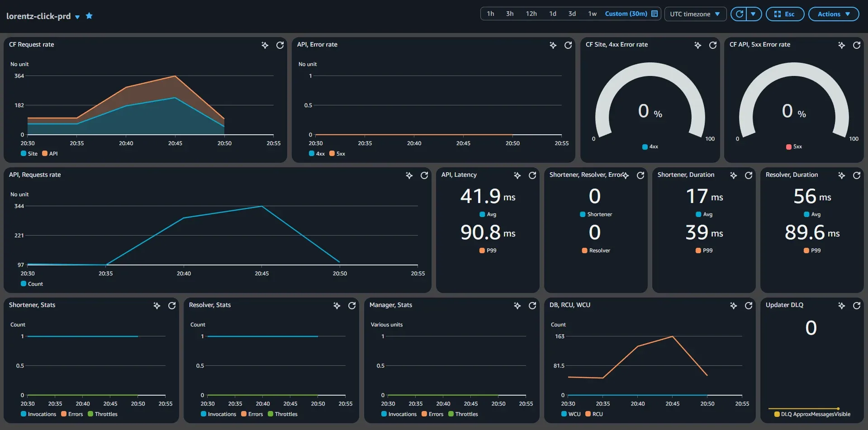This screenshot has height=430, width=868.
Task: Open AI insights for DB, RCU, WCU
Action: [733, 306]
